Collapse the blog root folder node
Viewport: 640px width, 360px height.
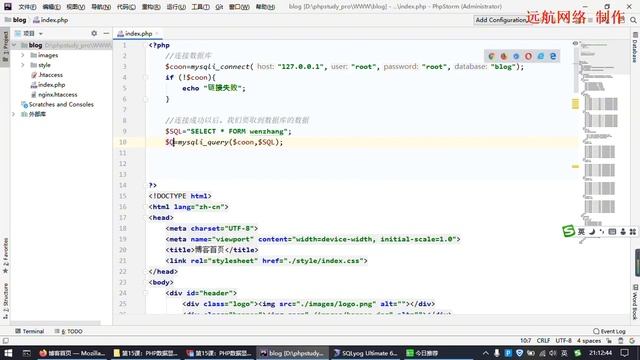tap(14, 45)
